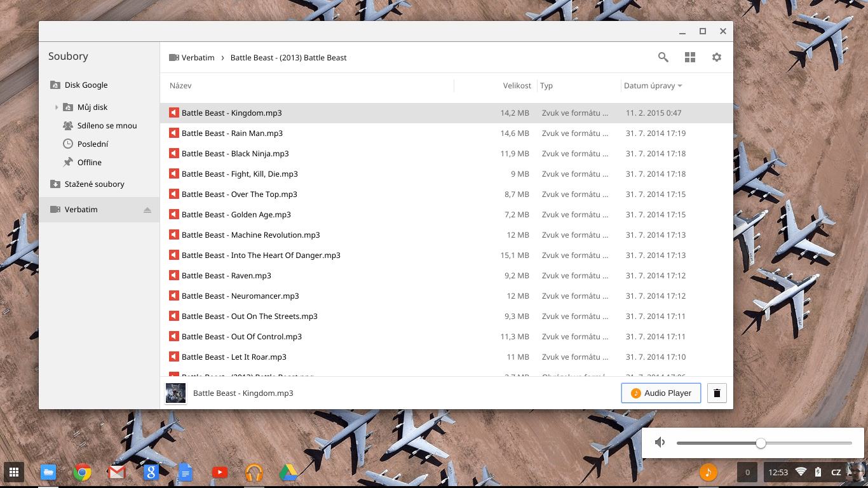The image size is (868, 488).
Task: Sort by the Název column
Action: click(x=180, y=86)
